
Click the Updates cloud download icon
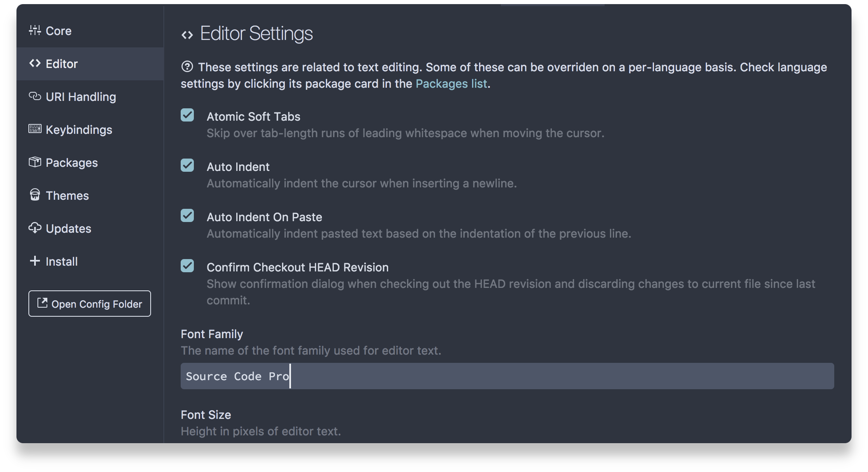click(35, 228)
